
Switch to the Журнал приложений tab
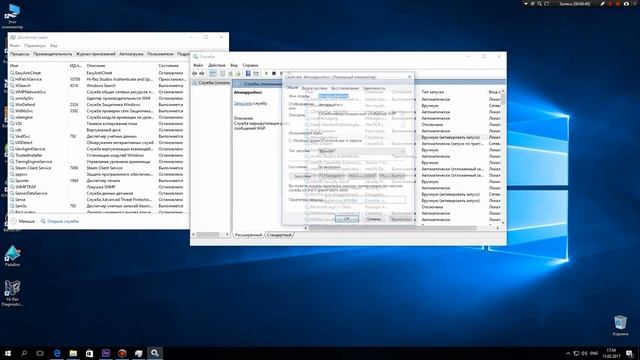click(96, 54)
